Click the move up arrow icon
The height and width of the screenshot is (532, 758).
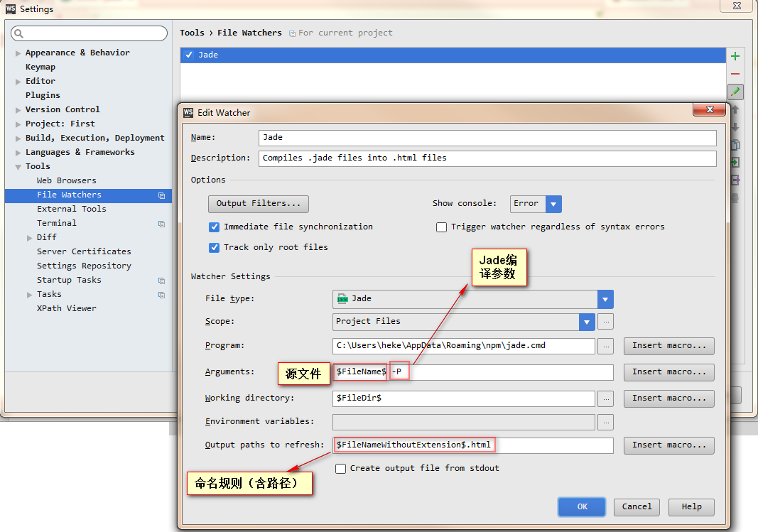[735, 109]
